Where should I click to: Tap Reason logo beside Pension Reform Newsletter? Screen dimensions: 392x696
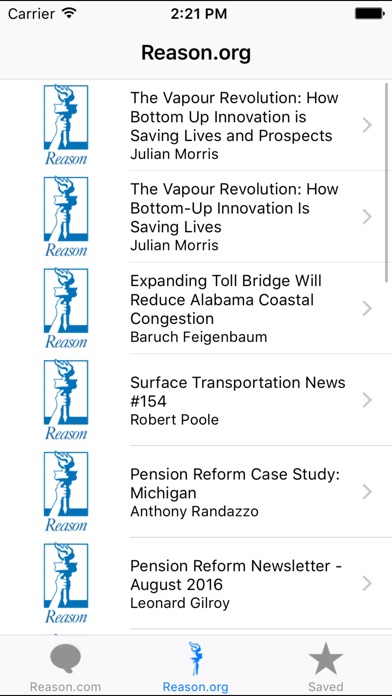pyautogui.click(x=66, y=583)
